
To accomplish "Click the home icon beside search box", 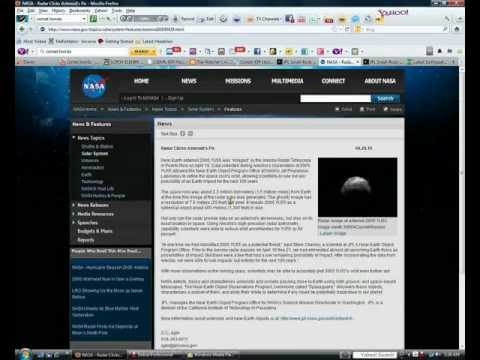I will [x=457, y=29].
